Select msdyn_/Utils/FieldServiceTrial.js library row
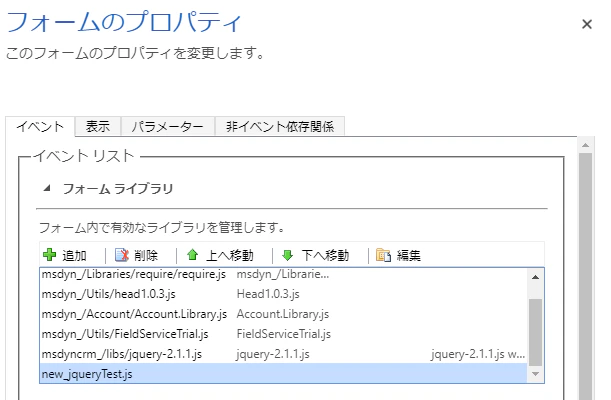Screen dimensions: 611x400 click(x=284, y=334)
